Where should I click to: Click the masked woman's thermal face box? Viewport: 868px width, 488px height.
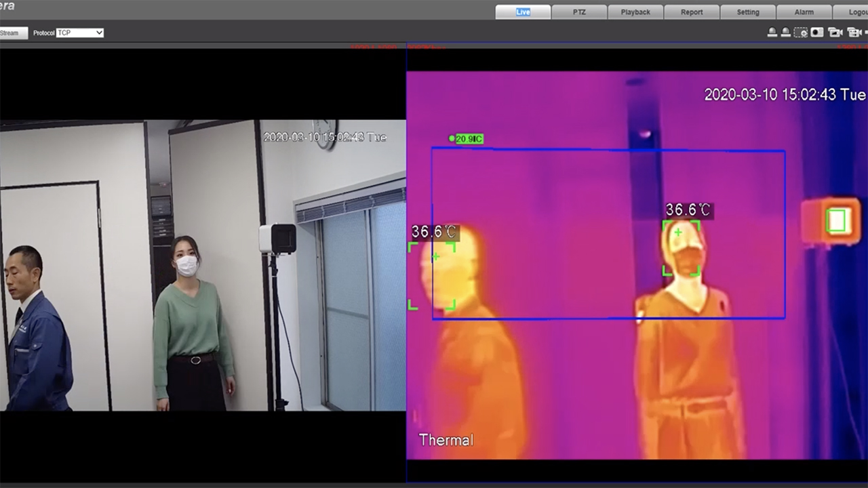[x=681, y=248]
